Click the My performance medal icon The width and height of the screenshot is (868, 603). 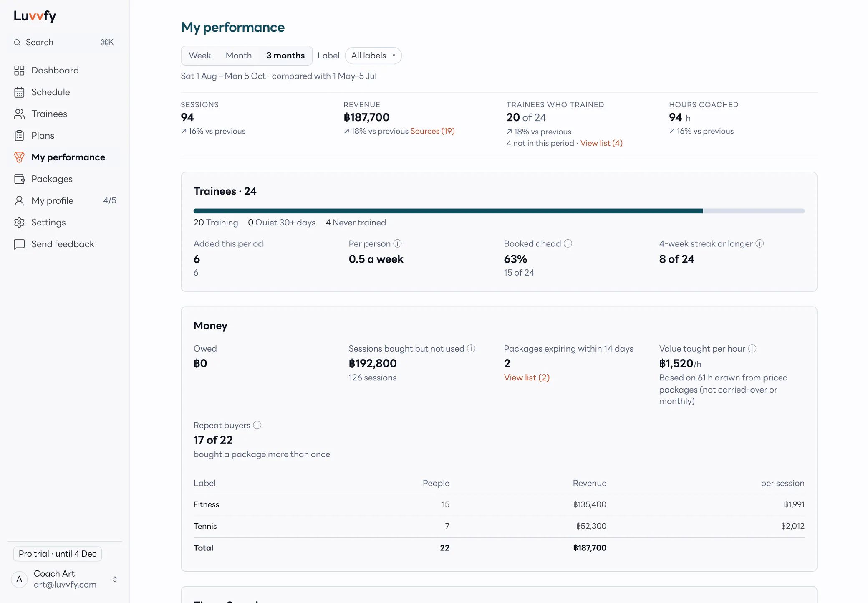click(x=19, y=157)
